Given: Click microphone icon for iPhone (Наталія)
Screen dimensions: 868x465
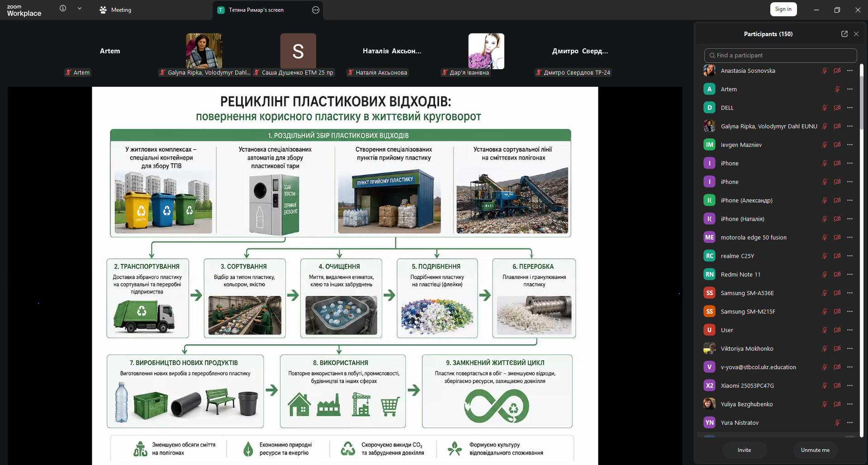Looking at the screenshot, I should tap(825, 219).
